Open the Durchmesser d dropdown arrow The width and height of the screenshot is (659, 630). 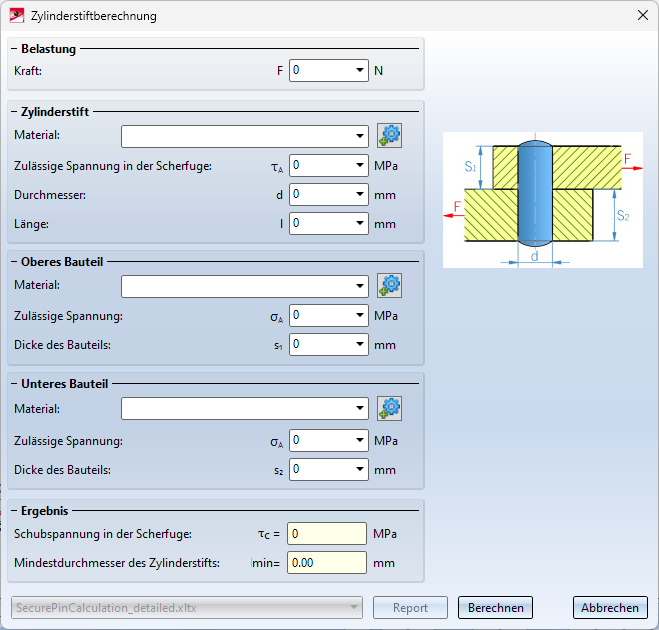360,194
